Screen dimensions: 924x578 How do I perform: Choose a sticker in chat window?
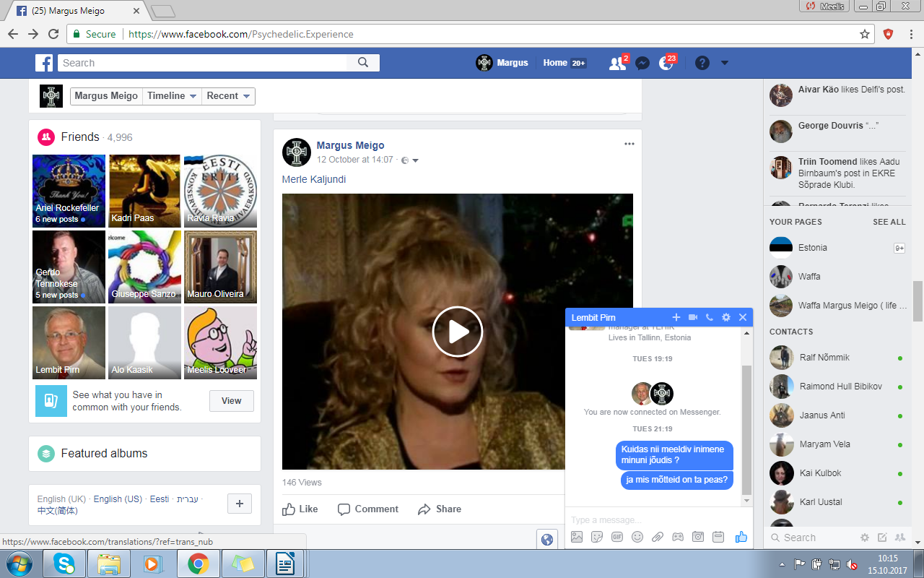[x=596, y=537]
